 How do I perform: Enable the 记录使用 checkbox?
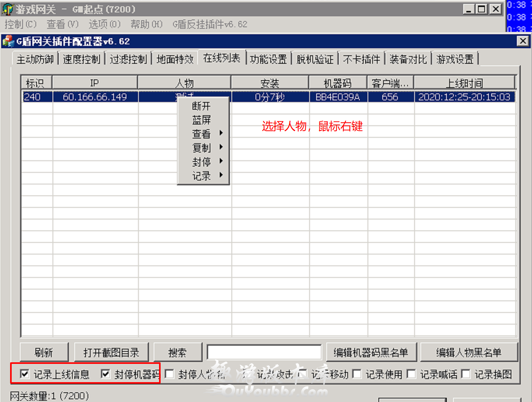(x=357, y=374)
